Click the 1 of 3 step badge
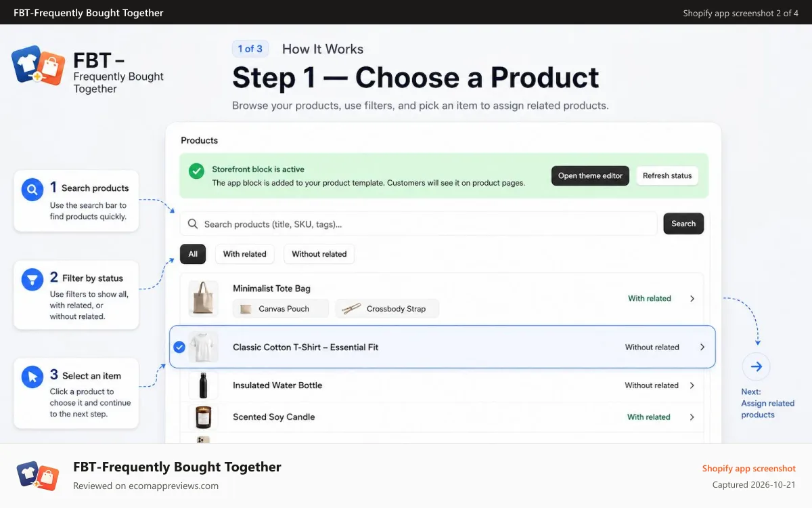 click(250, 49)
